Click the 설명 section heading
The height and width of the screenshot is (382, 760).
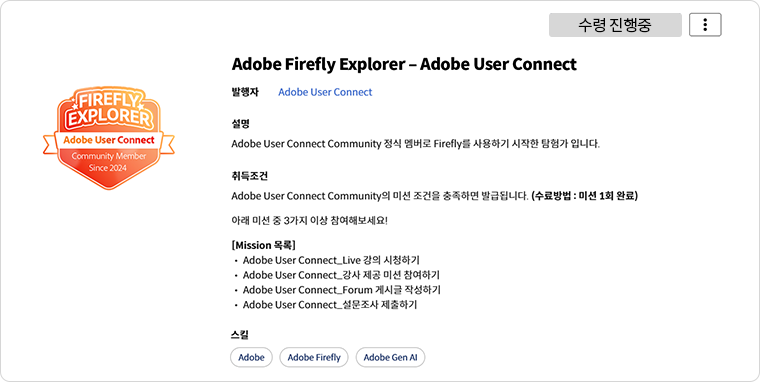(240, 124)
